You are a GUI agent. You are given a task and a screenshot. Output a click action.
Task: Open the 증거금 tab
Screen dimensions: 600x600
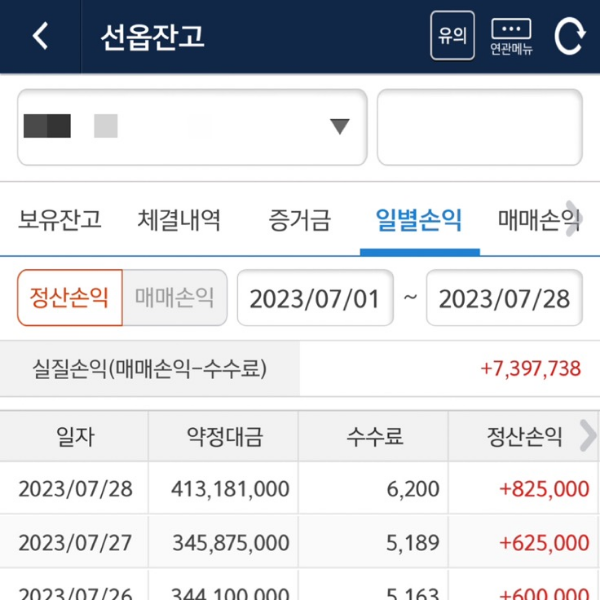click(299, 219)
